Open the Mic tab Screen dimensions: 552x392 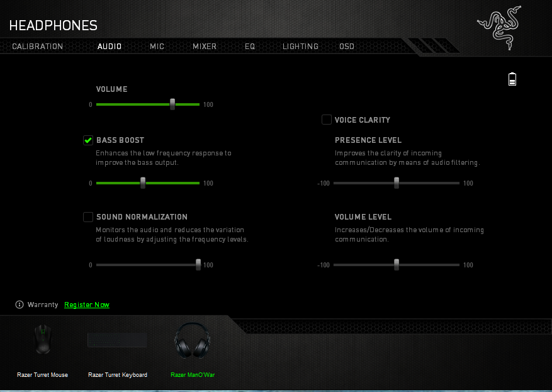[x=157, y=47]
